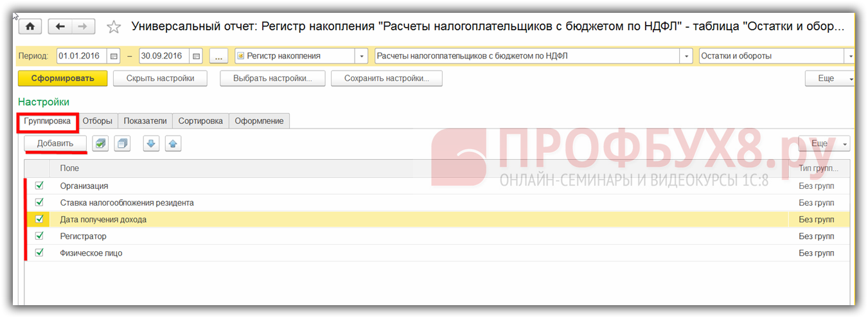This screenshot has width=868, height=318.
Task: Open dropdown for Расчеты налогоплательщиков register list
Action: [x=686, y=57]
